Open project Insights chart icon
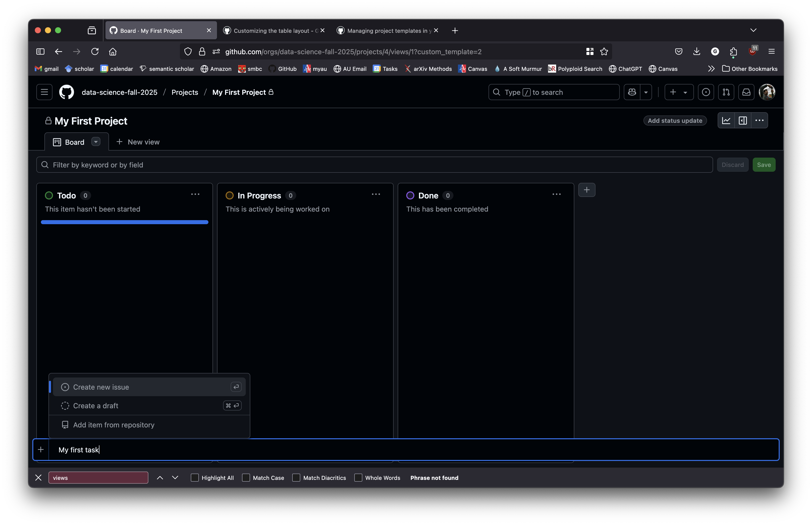Image resolution: width=812 pixels, height=525 pixels. coord(726,120)
